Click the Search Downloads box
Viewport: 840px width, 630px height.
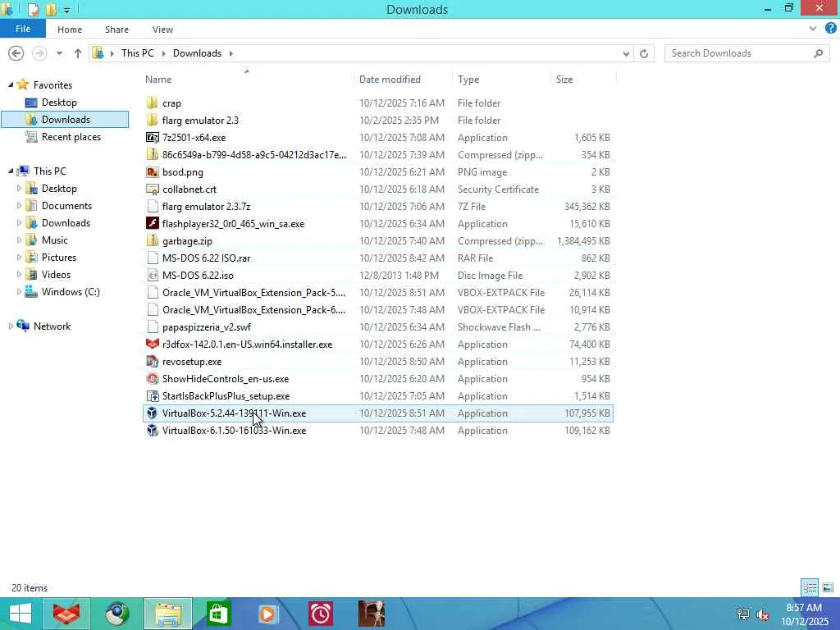tap(746, 53)
